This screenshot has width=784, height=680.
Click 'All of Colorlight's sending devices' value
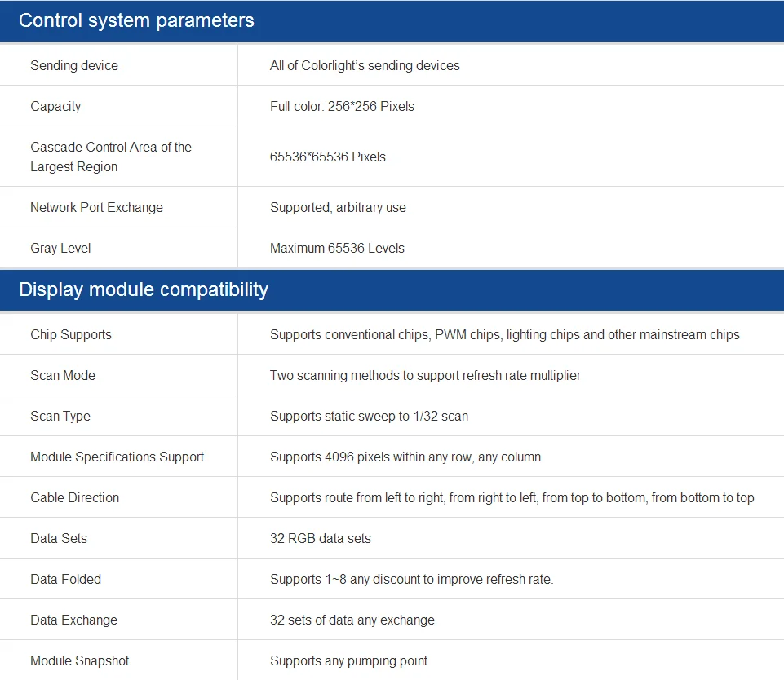point(365,65)
